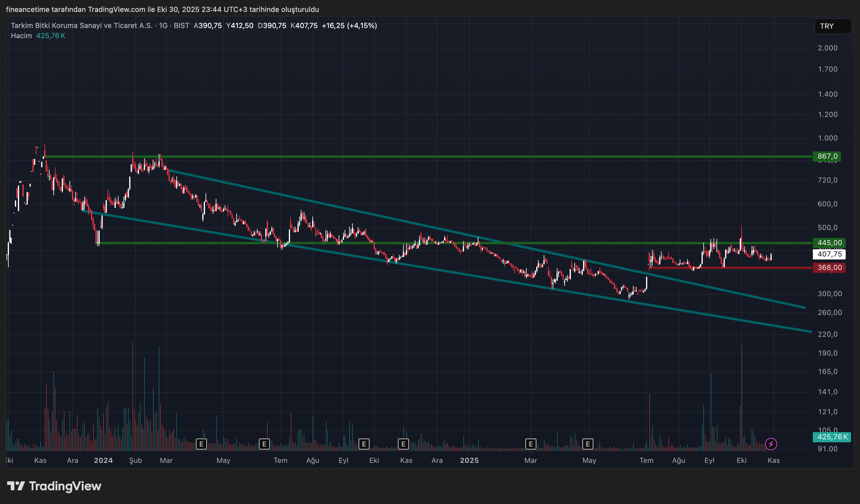Image resolution: width=860 pixels, height=504 pixels.
Task: Open the 1G timeframe selector in legend
Action: tap(164, 25)
